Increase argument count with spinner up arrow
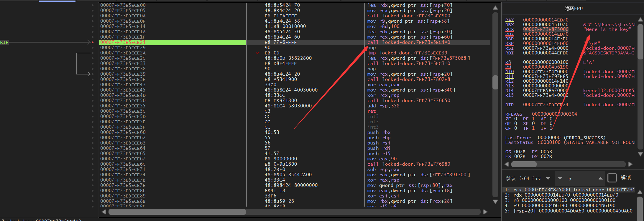Screen dimensions: 644x221 coord(600,178)
